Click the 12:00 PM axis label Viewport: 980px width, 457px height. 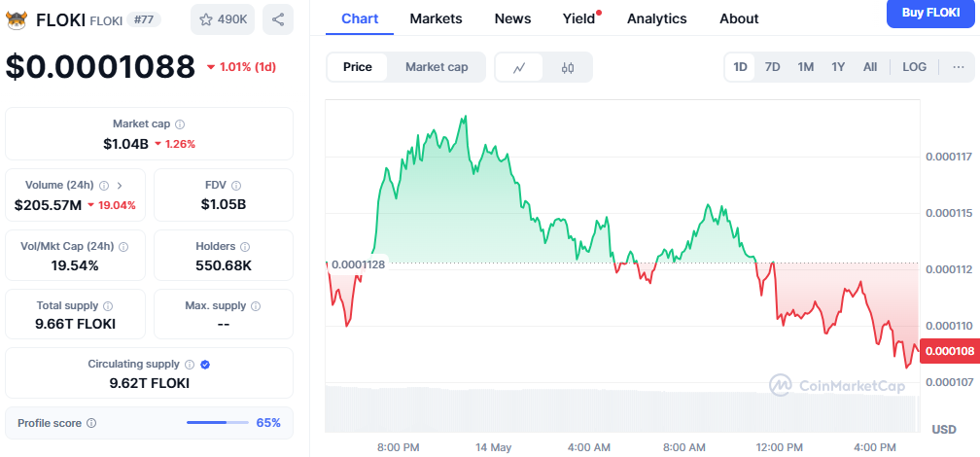click(779, 447)
